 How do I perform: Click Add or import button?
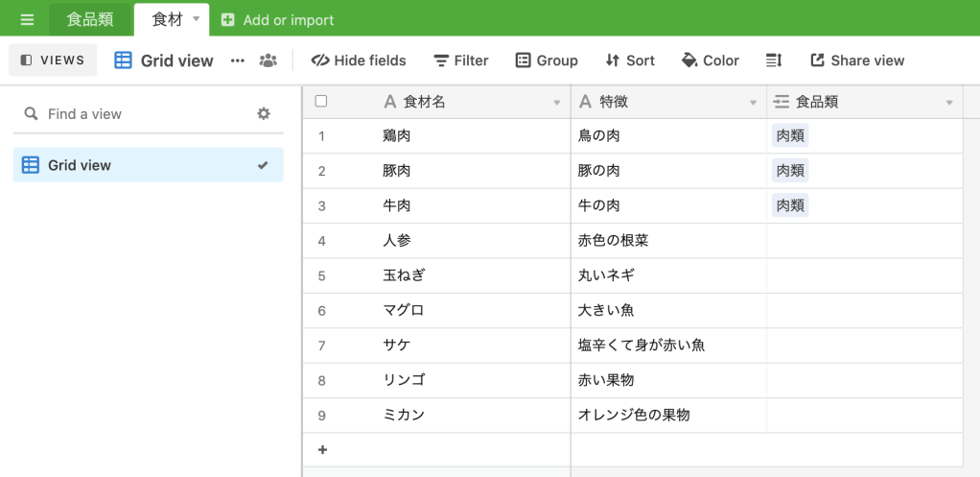[277, 19]
